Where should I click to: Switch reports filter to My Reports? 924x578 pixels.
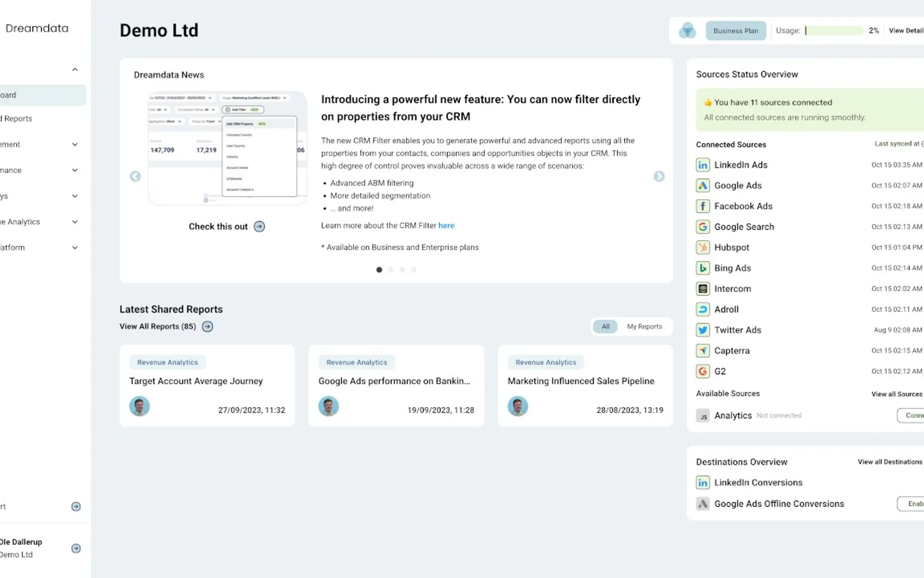pos(644,327)
